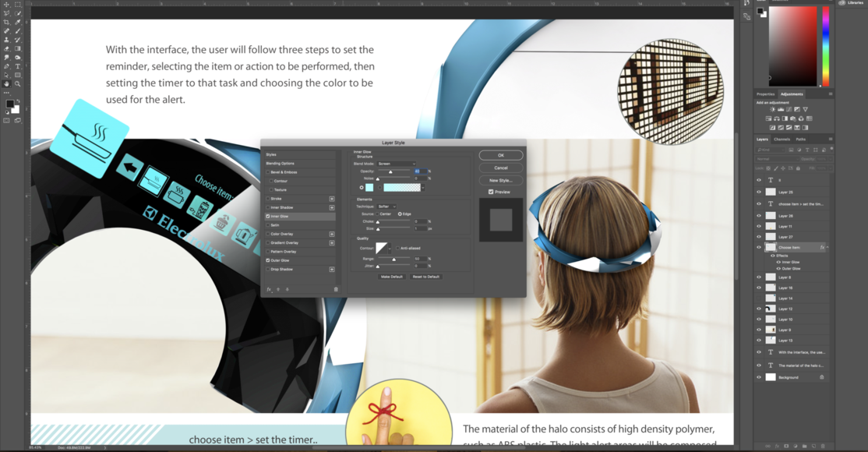The width and height of the screenshot is (868, 452).
Task: Select the Eraser tool
Action: pos(7,49)
